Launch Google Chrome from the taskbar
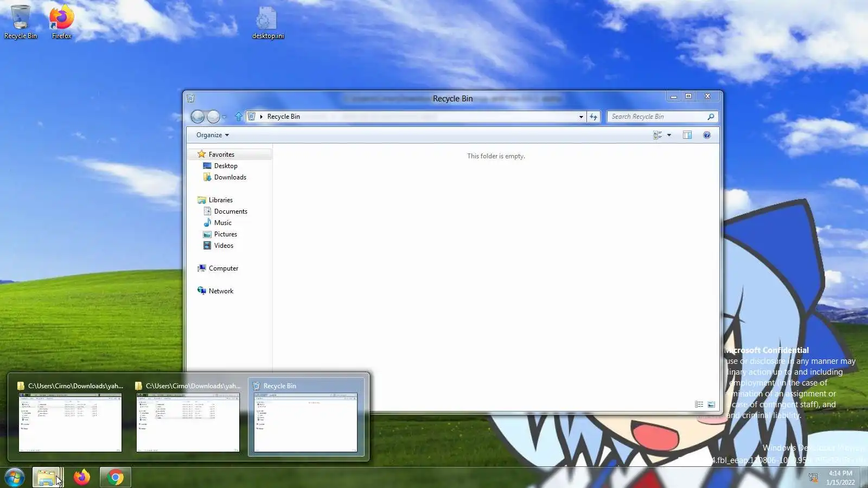 pos(115,477)
